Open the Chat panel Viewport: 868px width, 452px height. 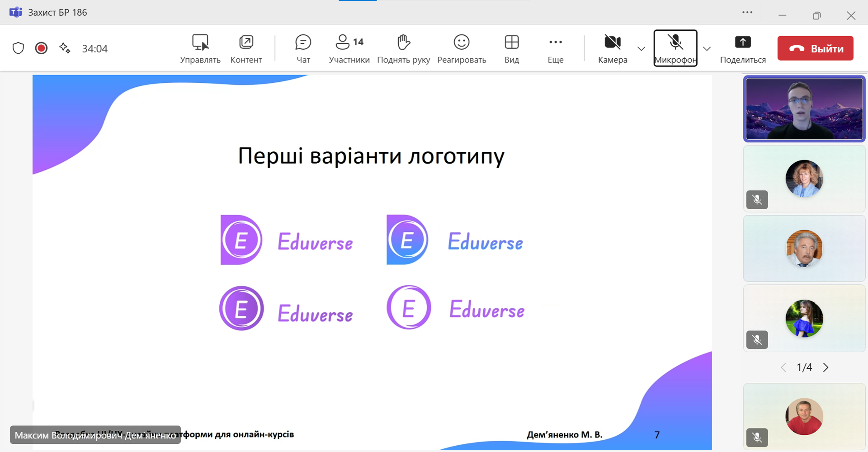pos(303,48)
